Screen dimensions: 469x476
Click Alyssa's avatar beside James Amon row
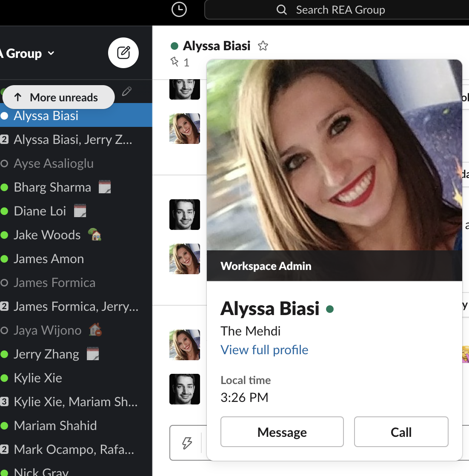tap(184, 259)
